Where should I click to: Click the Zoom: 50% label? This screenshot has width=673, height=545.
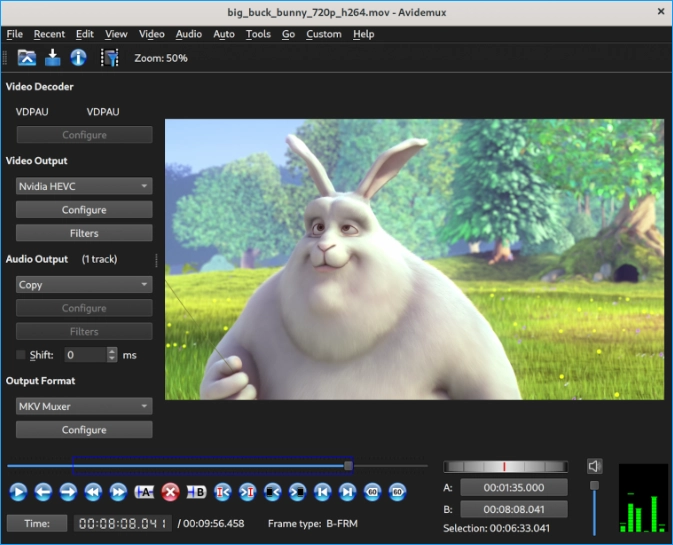[x=161, y=58]
